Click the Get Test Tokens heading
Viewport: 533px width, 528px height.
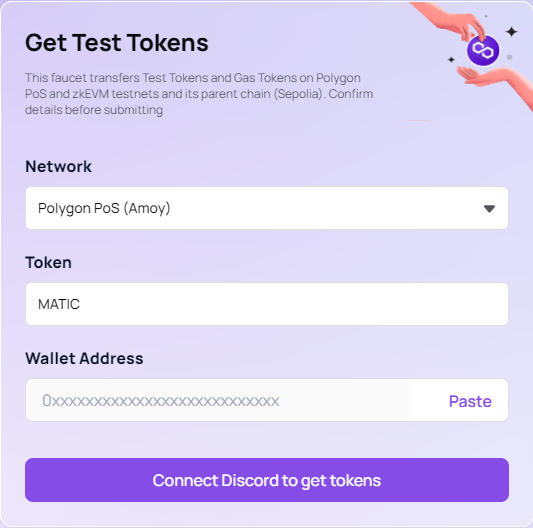[x=117, y=43]
